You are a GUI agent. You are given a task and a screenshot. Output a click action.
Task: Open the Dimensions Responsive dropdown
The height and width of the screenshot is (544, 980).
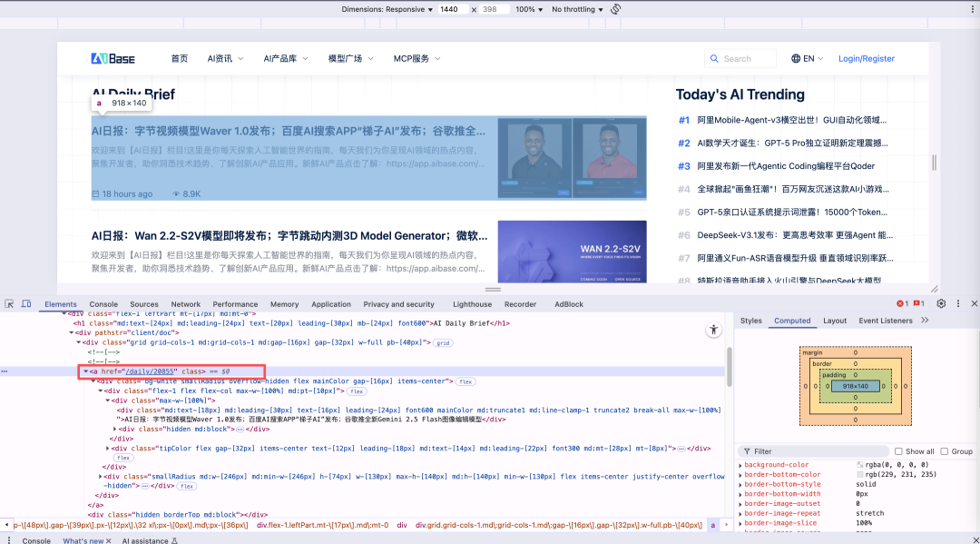(x=387, y=9)
